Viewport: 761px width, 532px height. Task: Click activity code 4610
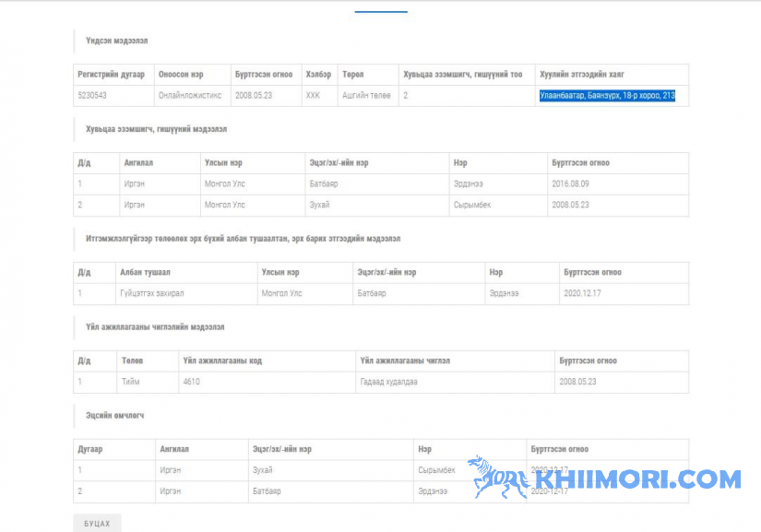click(191, 382)
